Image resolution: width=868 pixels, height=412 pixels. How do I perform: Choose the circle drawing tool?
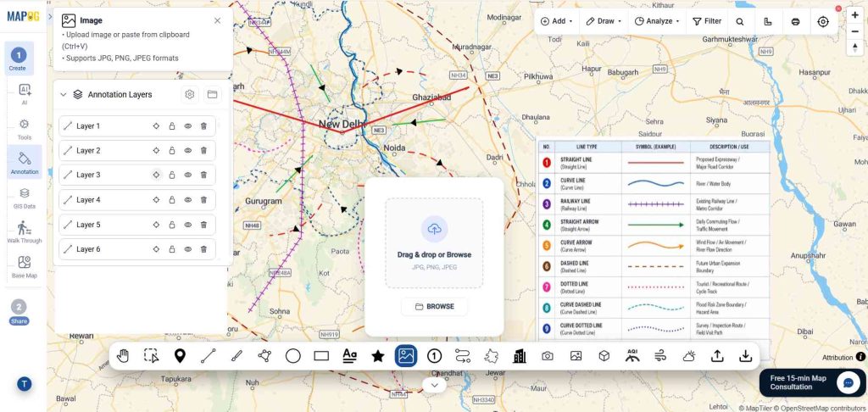292,356
